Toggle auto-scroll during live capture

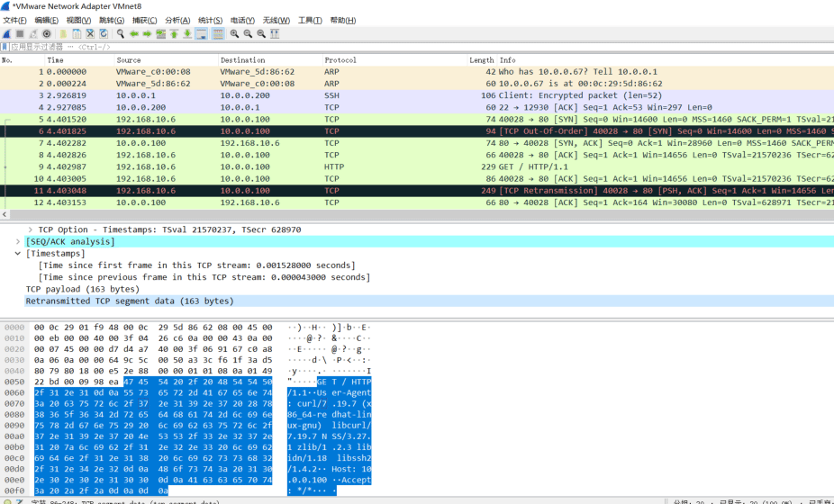(202, 34)
